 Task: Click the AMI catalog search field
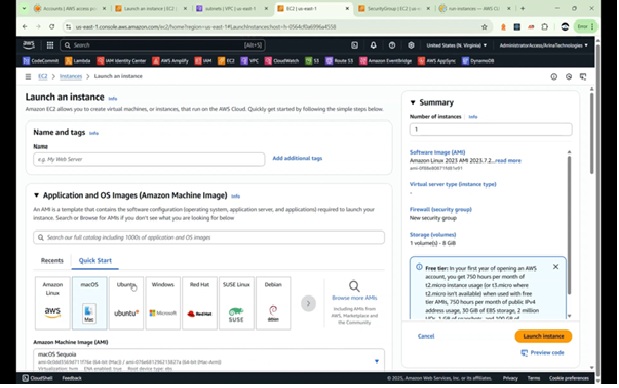pos(209,238)
